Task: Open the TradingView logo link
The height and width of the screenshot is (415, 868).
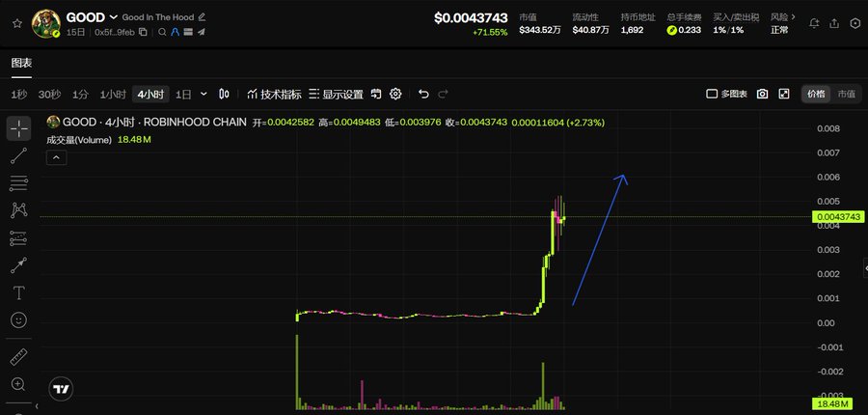Action: tap(61, 389)
